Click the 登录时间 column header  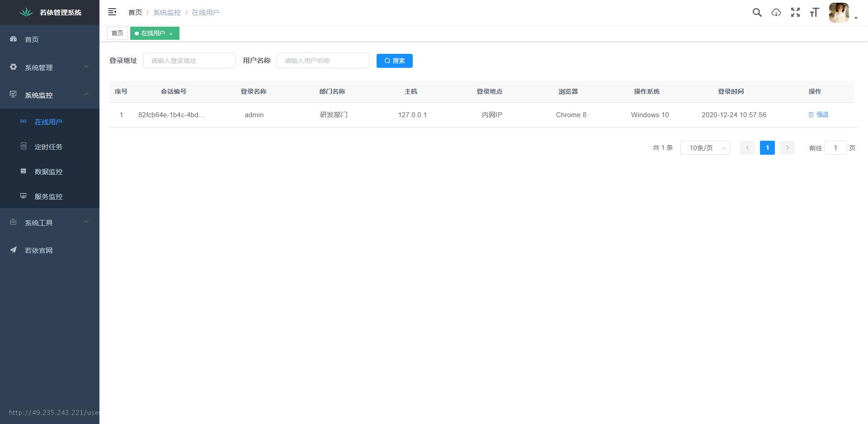(731, 91)
